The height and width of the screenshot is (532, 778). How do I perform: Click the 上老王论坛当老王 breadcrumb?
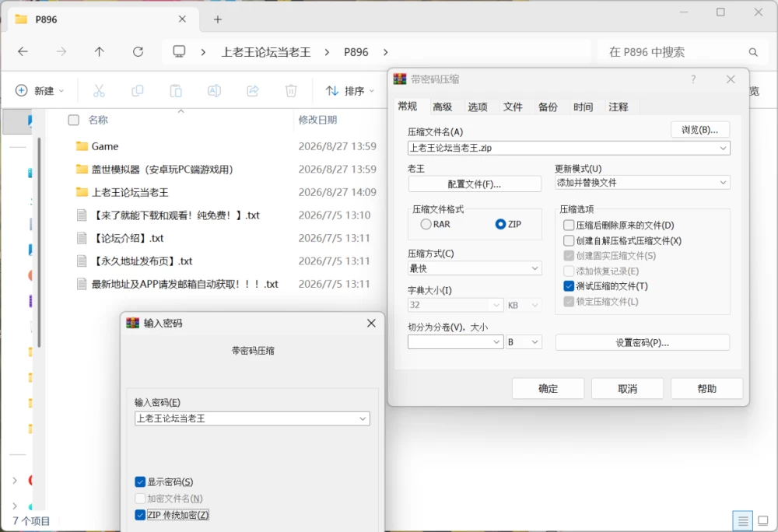click(266, 52)
